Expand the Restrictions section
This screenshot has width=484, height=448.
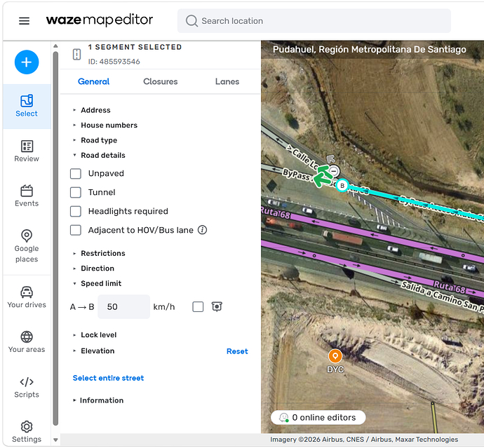pos(103,253)
